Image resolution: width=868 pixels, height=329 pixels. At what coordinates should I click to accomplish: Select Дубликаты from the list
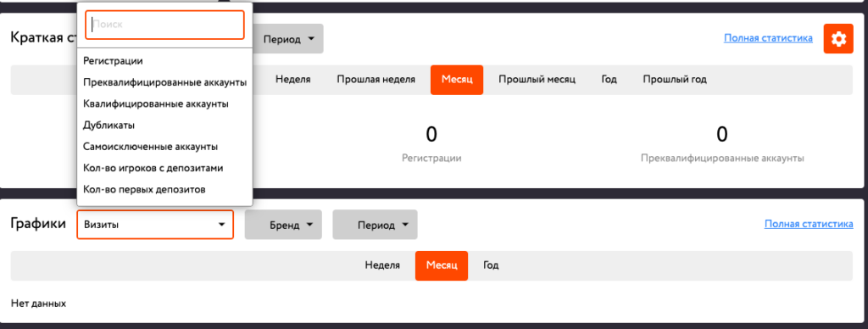tap(109, 125)
